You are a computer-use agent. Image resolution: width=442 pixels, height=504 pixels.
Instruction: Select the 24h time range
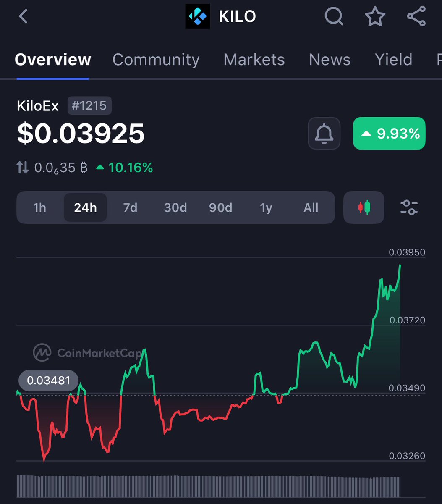pyautogui.click(x=85, y=207)
